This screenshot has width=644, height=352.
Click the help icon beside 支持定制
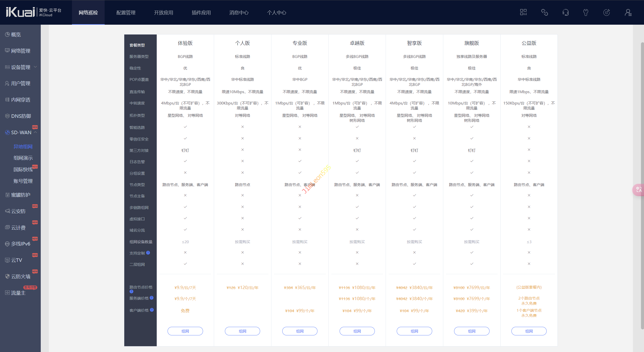point(148,253)
